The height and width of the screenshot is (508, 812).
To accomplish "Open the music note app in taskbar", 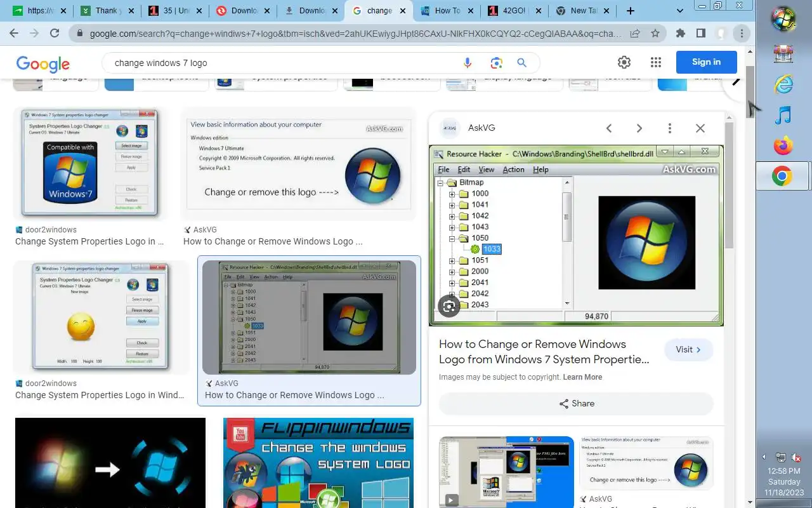I will (x=783, y=115).
